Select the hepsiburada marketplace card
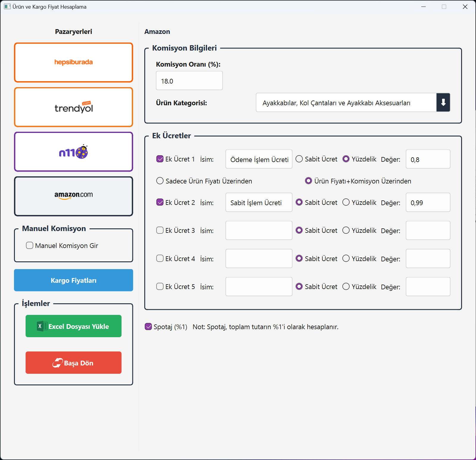The width and height of the screenshot is (476, 460). tap(73, 62)
